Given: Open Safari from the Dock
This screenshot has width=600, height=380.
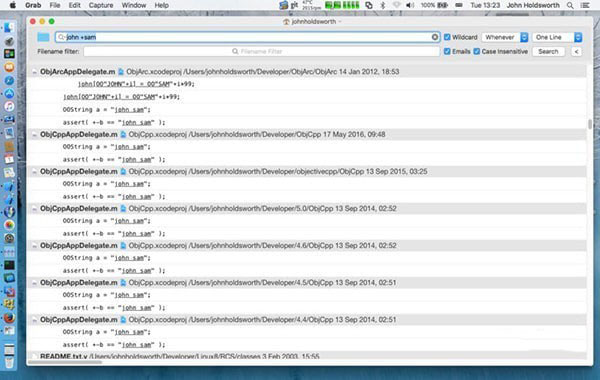Looking at the screenshot, I should coord(9,81).
